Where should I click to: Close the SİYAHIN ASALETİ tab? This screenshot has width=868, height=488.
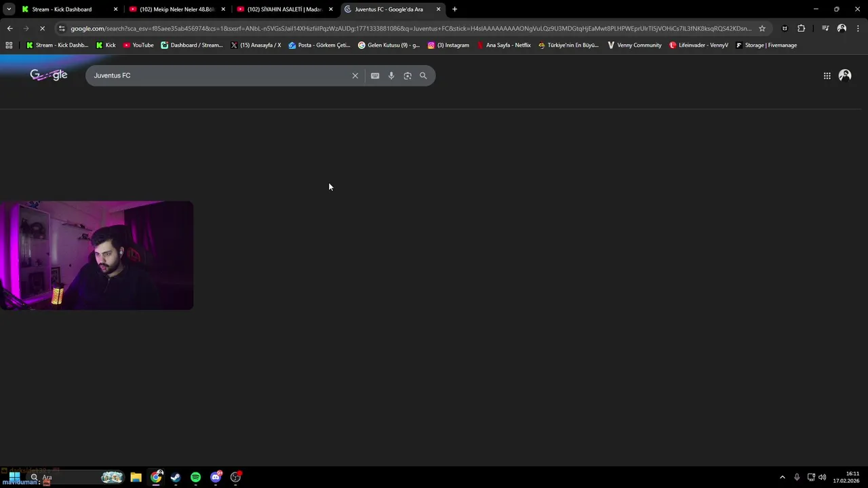click(331, 9)
